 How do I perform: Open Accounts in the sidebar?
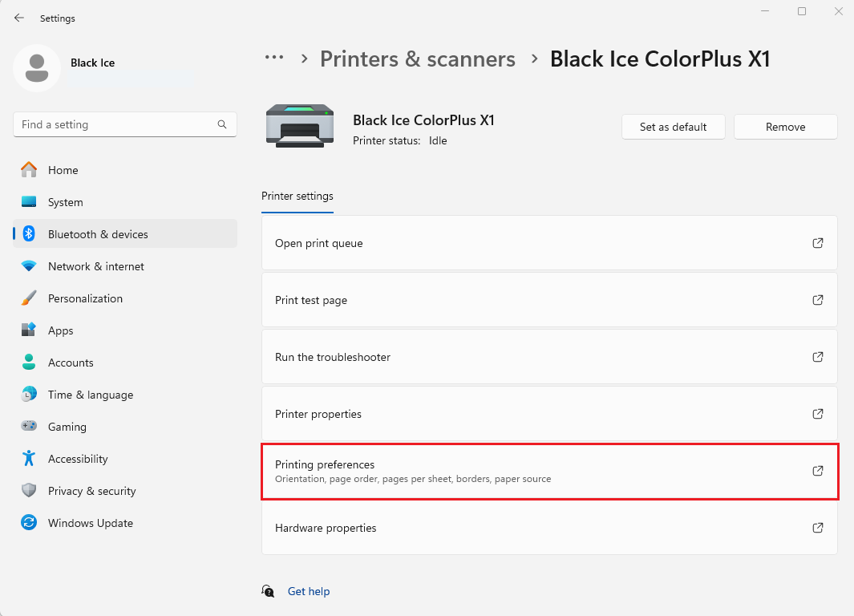[x=71, y=363]
